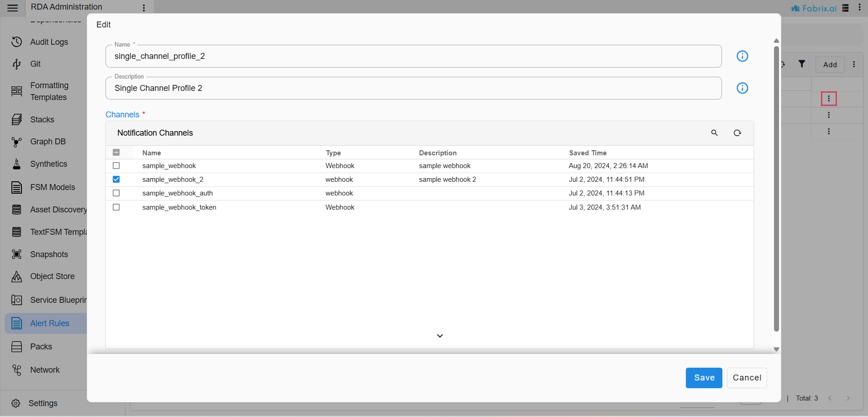Check the sample_webhook_token checkbox
This screenshot has height=417, width=868.
116,207
